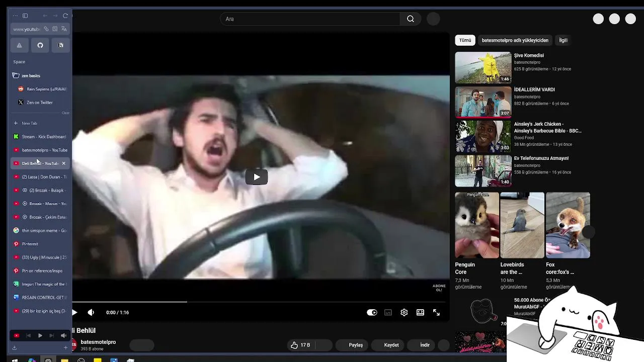Open the Fox core short thumbnail

tap(568, 225)
